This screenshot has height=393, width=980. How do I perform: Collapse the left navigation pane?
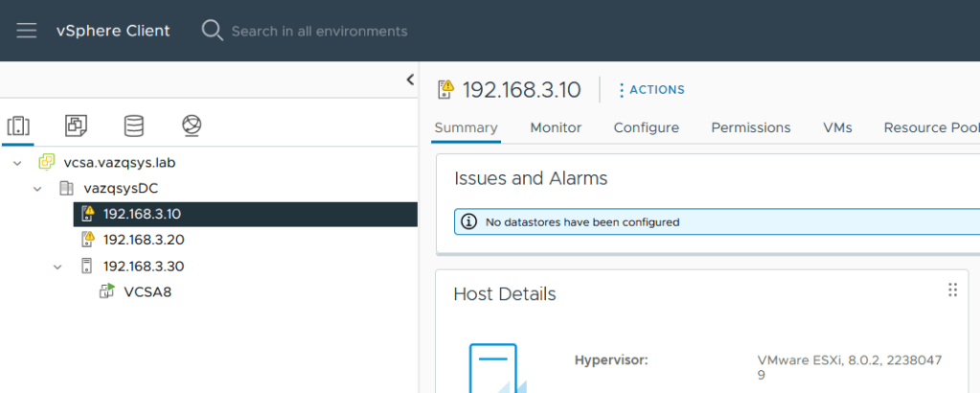coord(410,80)
